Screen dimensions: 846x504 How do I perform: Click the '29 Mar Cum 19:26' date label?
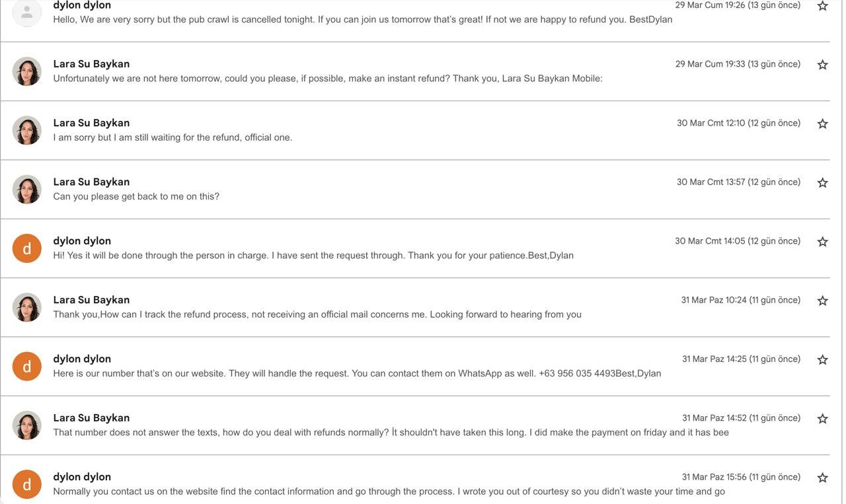pyautogui.click(x=710, y=5)
